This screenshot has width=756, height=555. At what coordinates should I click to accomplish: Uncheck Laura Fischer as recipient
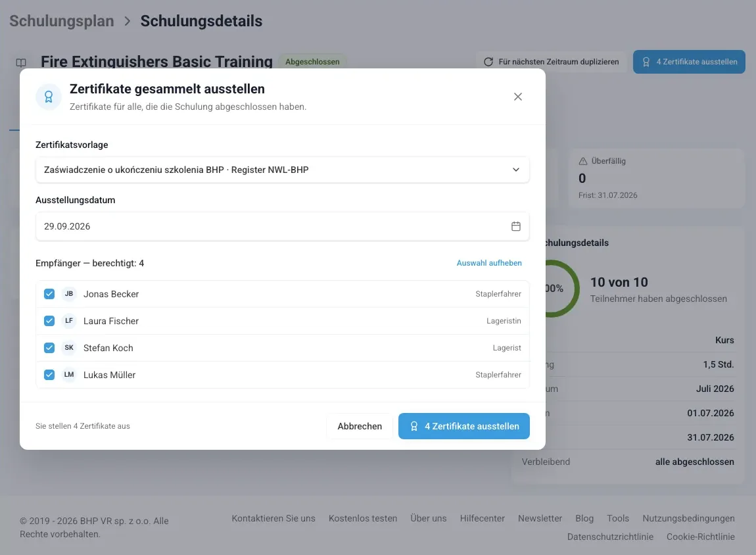click(x=49, y=321)
